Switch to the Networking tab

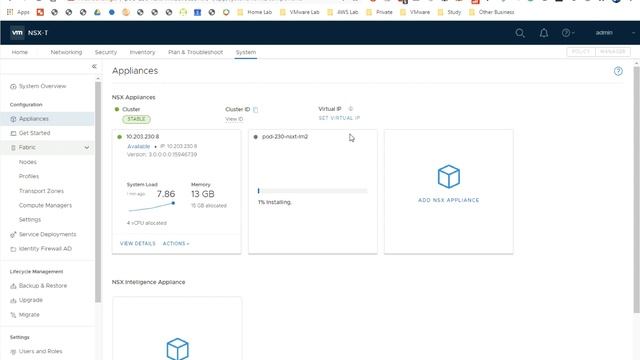point(66,52)
